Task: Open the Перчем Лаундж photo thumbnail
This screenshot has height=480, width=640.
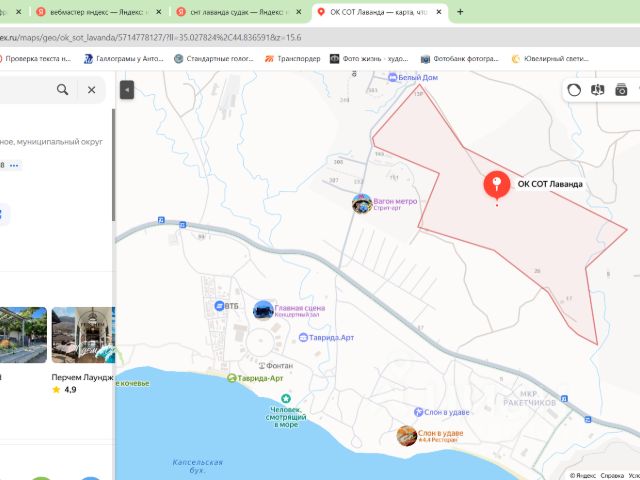Action: [83, 335]
